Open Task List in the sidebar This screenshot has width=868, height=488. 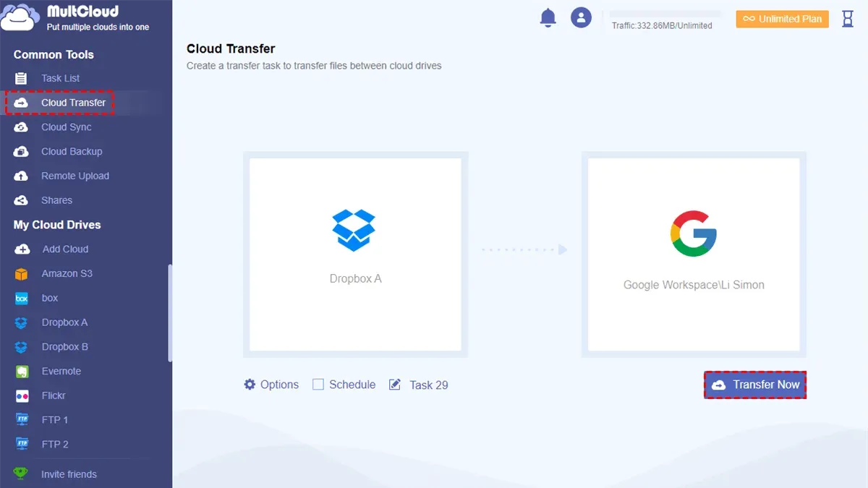tap(61, 78)
